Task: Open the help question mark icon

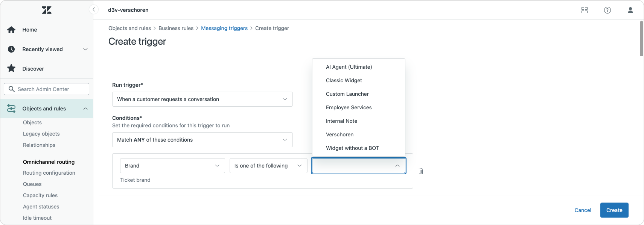Action: tap(607, 10)
